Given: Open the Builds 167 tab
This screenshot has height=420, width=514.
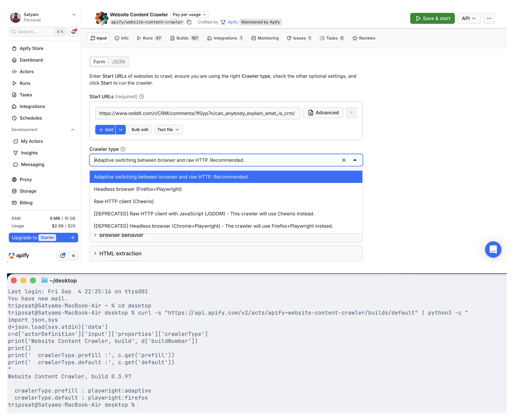Looking at the screenshot, I should pyautogui.click(x=184, y=38).
